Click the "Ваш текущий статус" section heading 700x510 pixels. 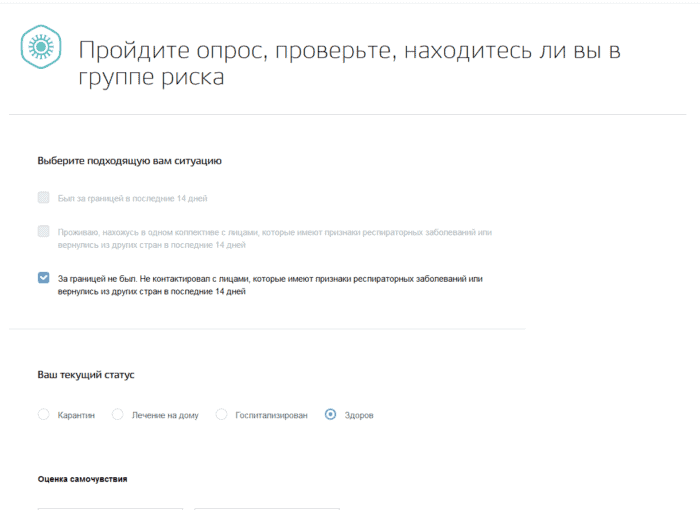coord(86,375)
